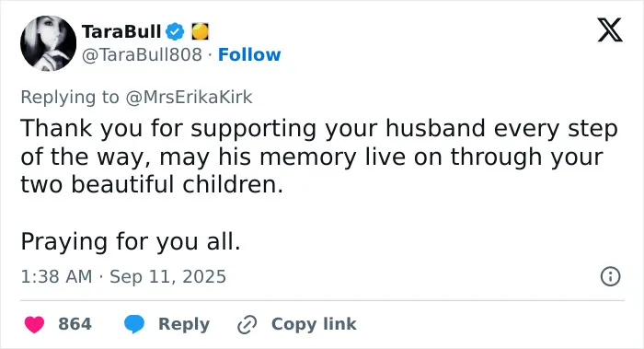
Task: Open the @MrsErikaKirk mention link
Action: point(189,98)
